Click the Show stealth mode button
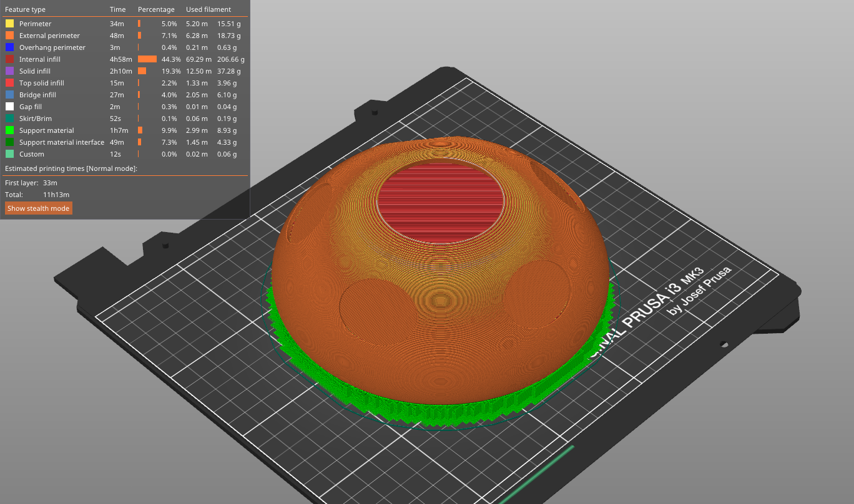 pos(39,208)
